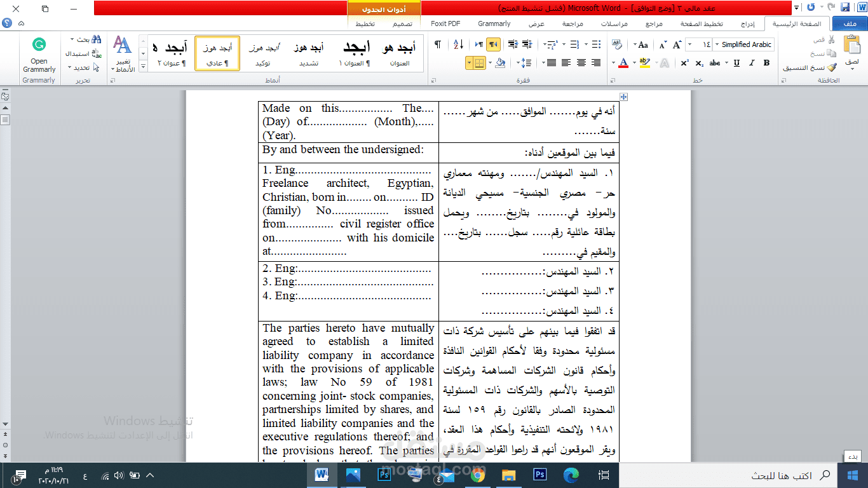
Task: Save the document with floppy disk icon
Action: [845, 8]
